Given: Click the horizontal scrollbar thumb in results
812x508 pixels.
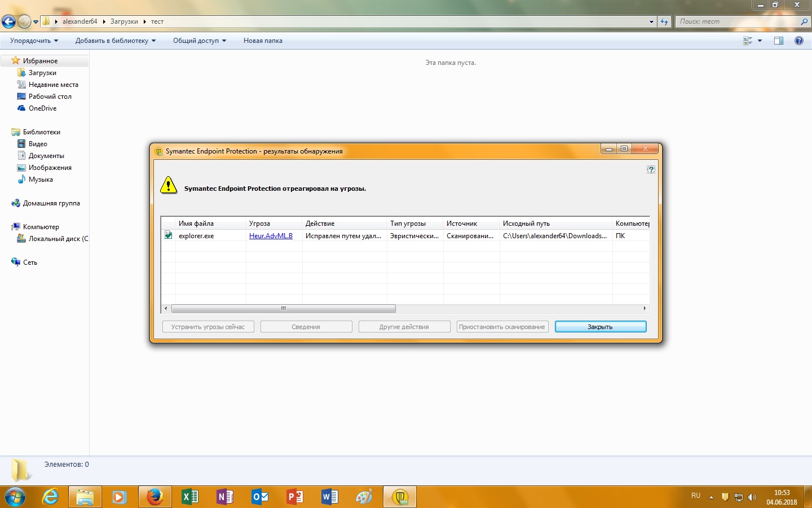Looking at the screenshot, I should point(284,308).
